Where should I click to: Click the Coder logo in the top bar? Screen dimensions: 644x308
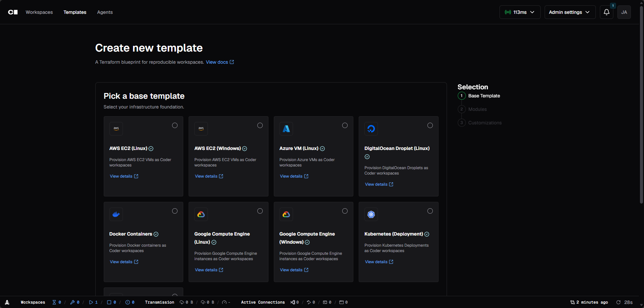13,12
